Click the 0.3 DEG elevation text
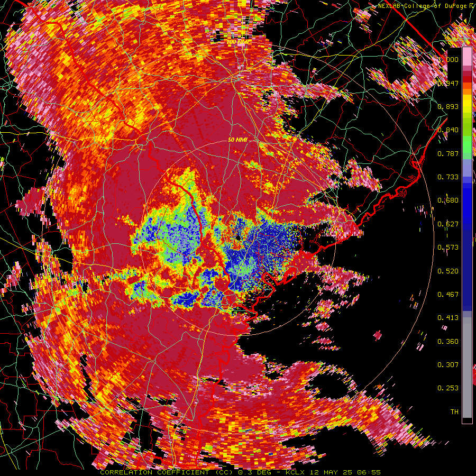Image resolution: width=476 pixels, height=476 pixels. [254, 472]
